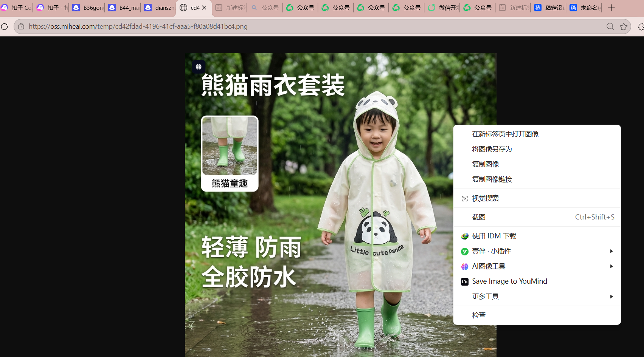Open a new tab with the plus button

pyautogui.click(x=611, y=8)
